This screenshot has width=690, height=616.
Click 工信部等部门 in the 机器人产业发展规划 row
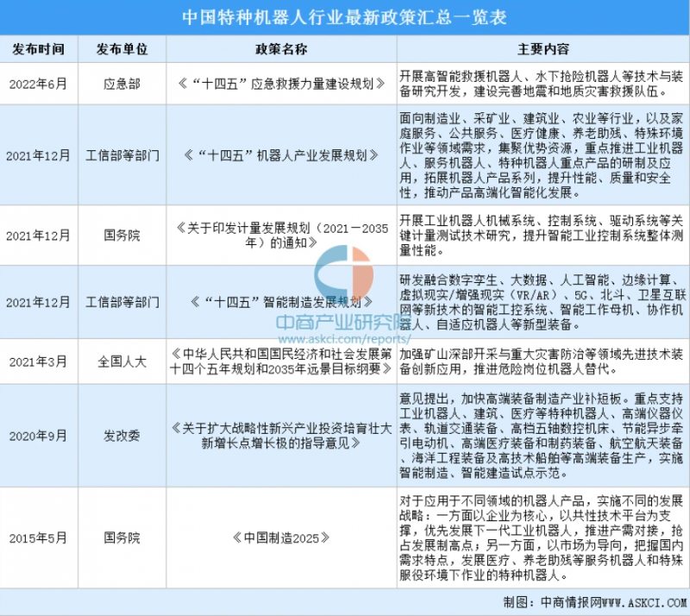point(122,155)
